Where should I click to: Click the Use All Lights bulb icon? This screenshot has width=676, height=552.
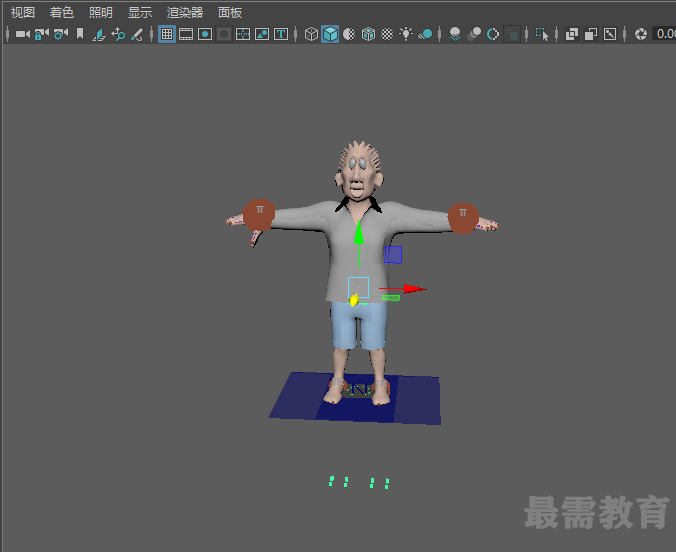[406, 34]
